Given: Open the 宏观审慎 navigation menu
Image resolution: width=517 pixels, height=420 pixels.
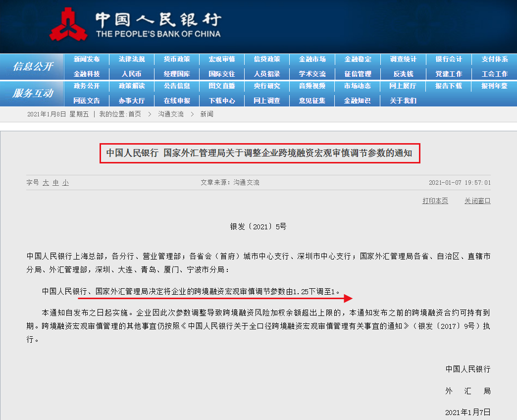Looking at the screenshot, I should coord(222,58).
